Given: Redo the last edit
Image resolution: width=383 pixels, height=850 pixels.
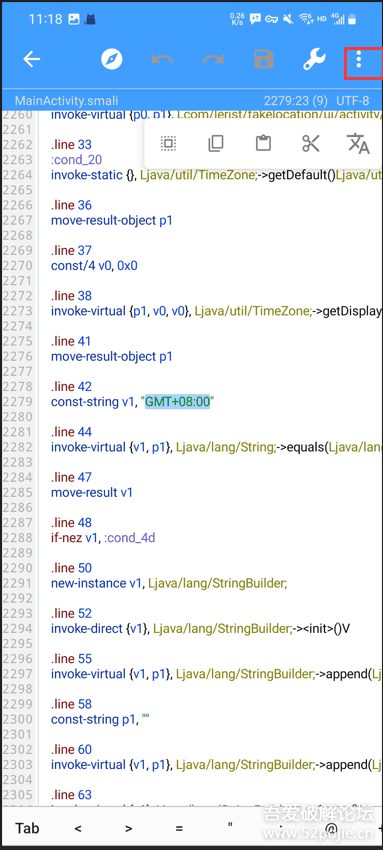Looking at the screenshot, I should (x=213, y=60).
